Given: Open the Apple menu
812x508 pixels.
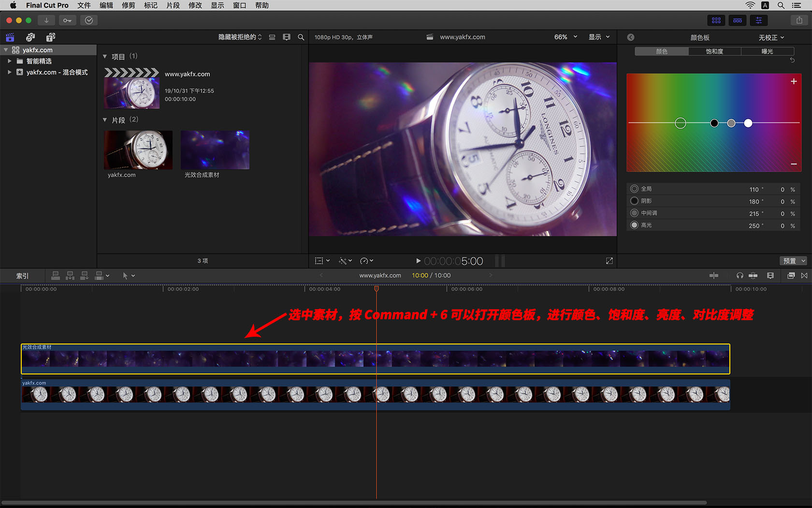Looking at the screenshot, I should 13,5.
